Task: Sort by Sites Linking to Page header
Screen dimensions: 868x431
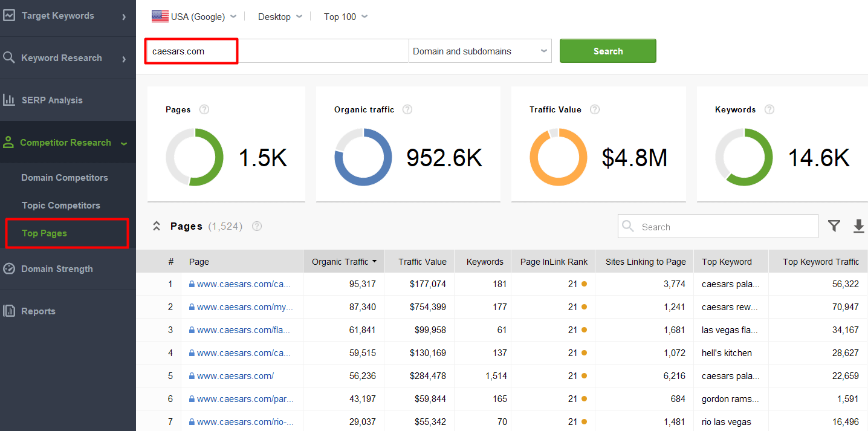Action: [x=644, y=262]
